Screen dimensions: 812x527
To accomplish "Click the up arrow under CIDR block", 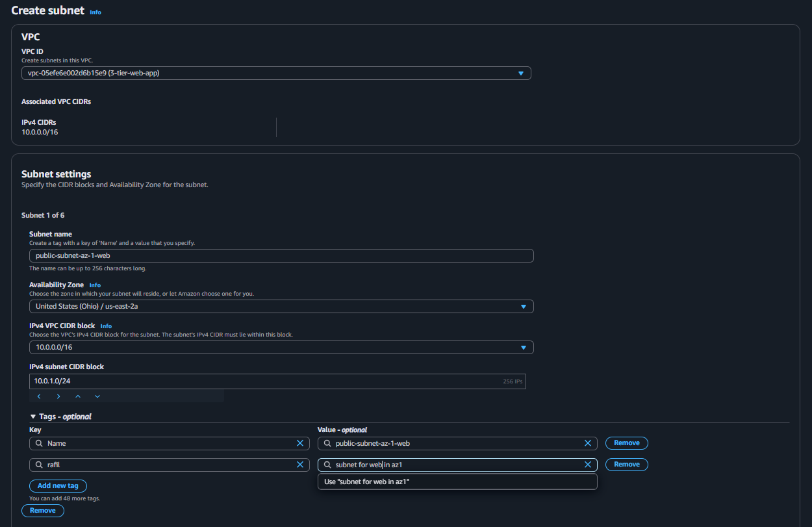I will (x=78, y=396).
